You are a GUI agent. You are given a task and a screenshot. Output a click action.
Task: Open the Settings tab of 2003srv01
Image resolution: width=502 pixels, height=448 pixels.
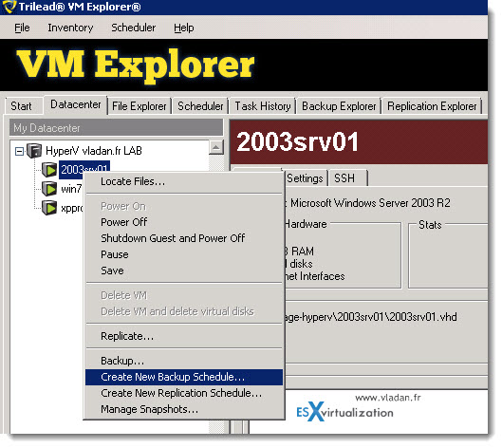(x=305, y=178)
